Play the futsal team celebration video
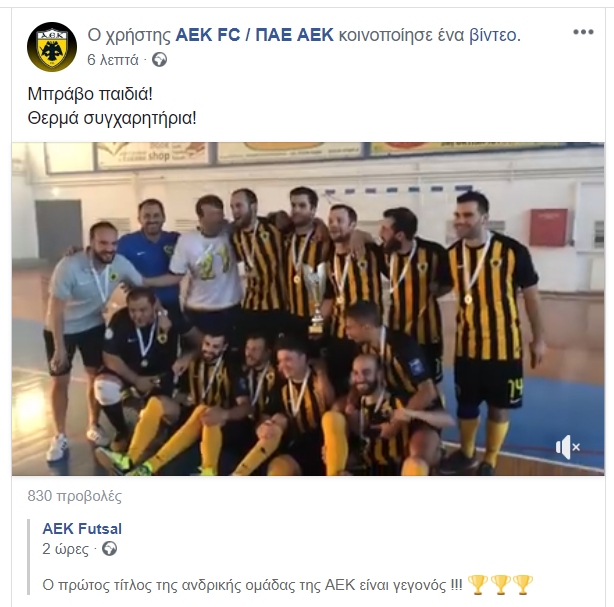The height and width of the screenshot is (607, 614). [308, 309]
